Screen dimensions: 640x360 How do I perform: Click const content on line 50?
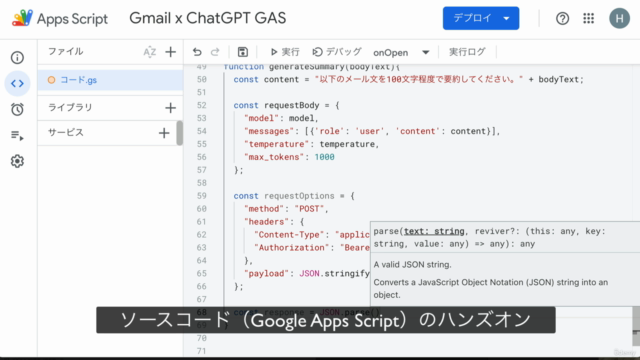pyautogui.click(x=266, y=80)
